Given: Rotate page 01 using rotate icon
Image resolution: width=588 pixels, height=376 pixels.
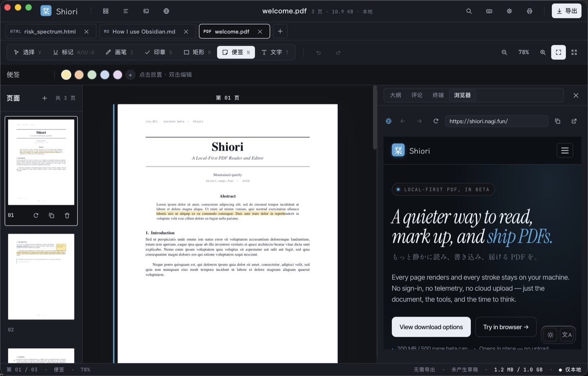Looking at the screenshot, I should [x=36, y=215].
